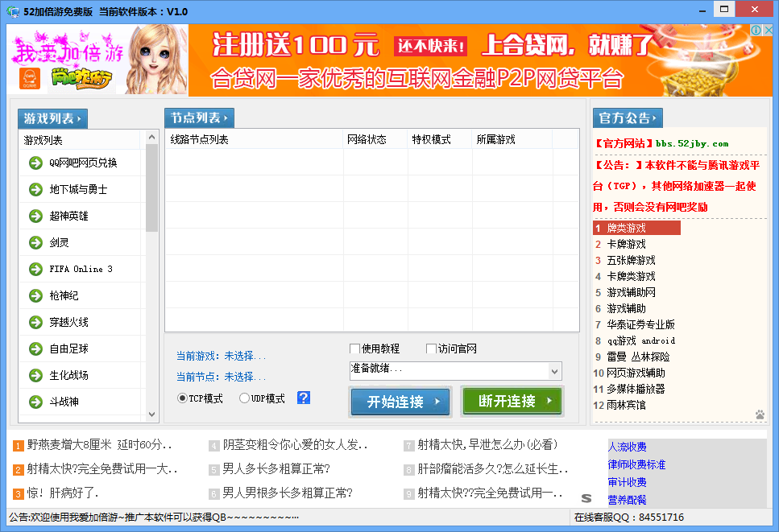Click the app icon in title bar

point(13,11)
